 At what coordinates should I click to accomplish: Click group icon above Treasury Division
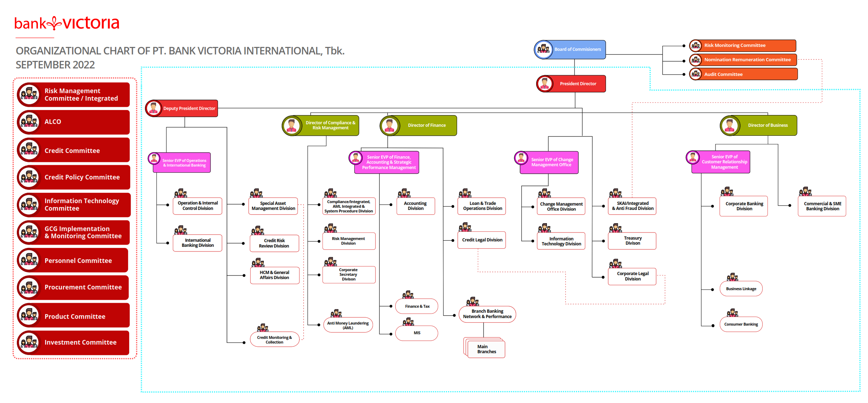pos(615,228)
